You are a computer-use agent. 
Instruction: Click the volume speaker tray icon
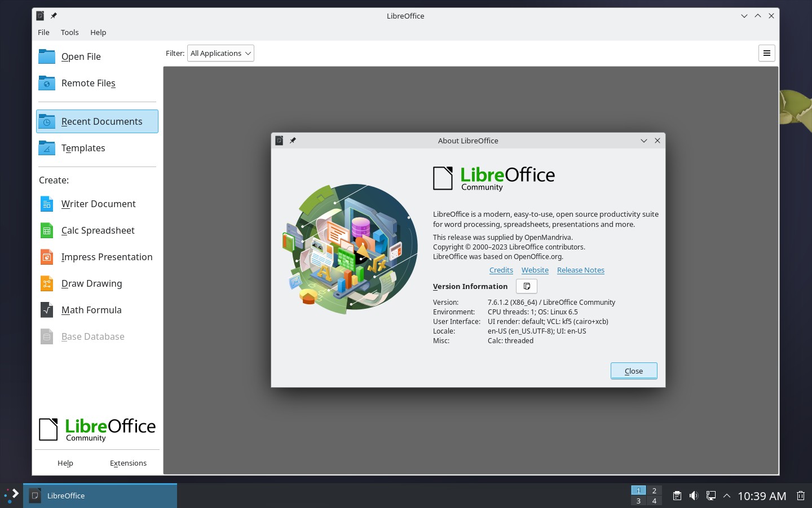(694, 496)
